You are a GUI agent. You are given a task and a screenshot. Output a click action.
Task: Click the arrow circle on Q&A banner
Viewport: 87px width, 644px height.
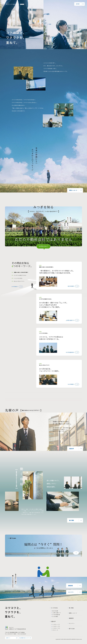(x=76, y=553)
